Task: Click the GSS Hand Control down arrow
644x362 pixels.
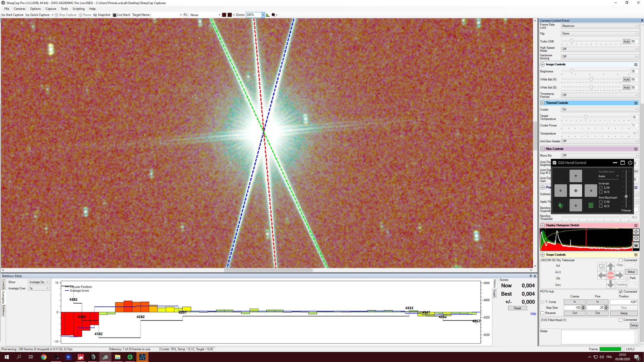Action: [x=575, y=205]
